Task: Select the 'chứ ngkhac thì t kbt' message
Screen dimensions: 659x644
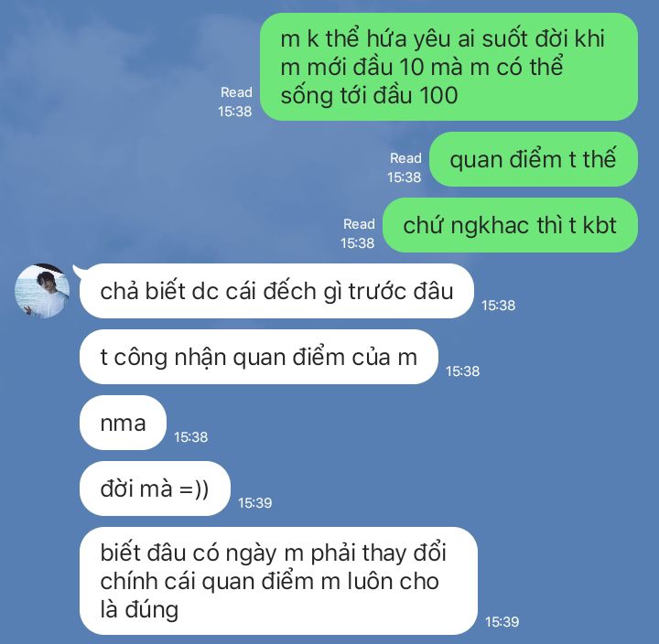Action: tap(510, 225)
